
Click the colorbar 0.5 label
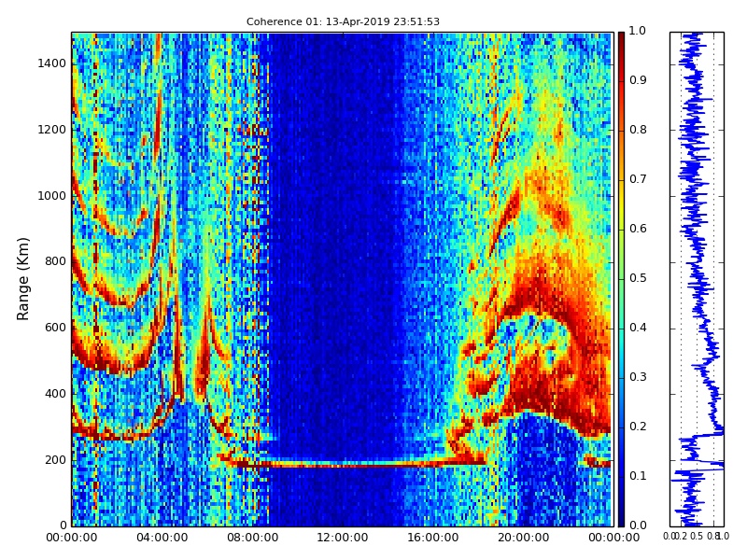638,278
